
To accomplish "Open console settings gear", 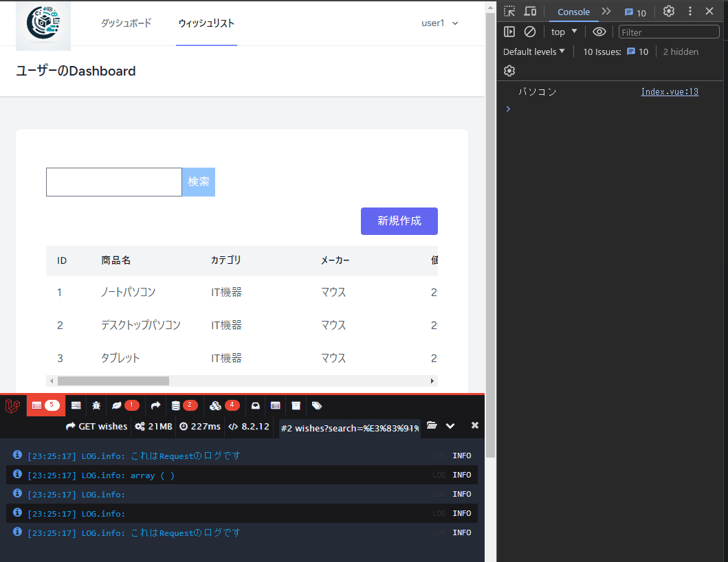I will click(509, 71).
